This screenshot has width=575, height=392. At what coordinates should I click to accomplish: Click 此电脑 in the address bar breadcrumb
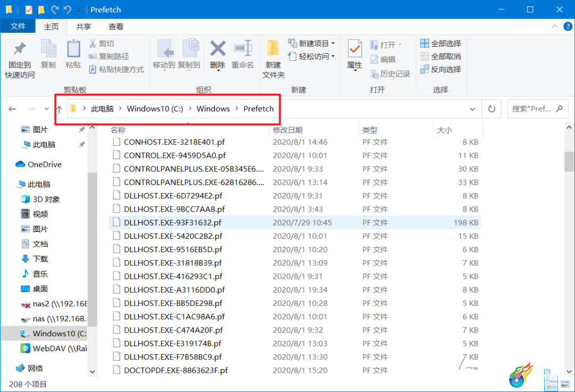(102, 109)
